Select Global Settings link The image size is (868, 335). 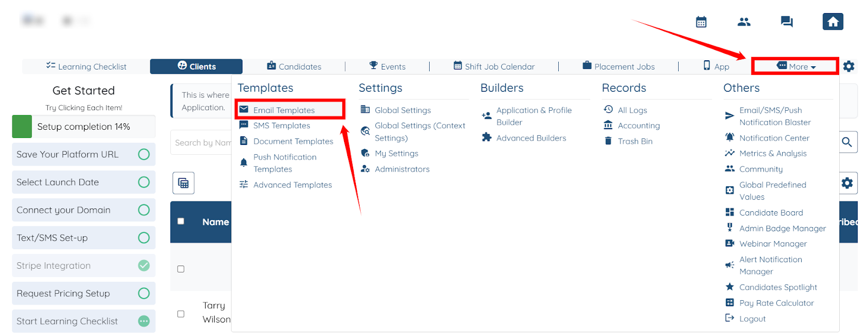pos(403,110)
